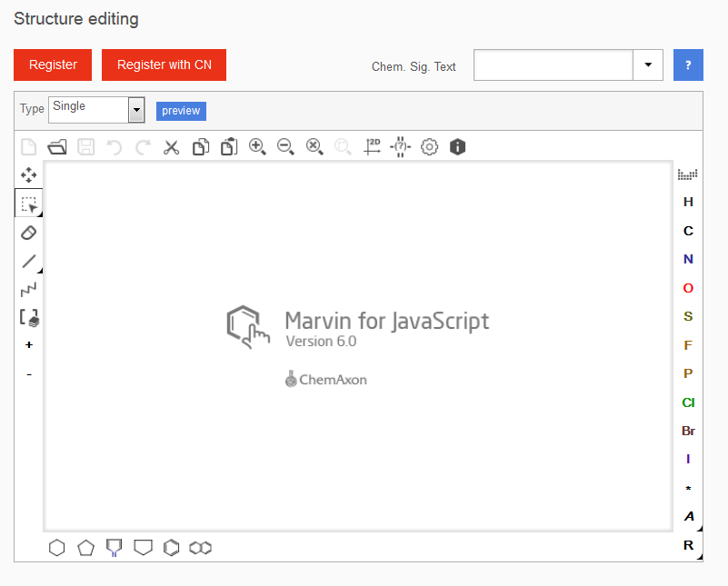Open a file with folder icon
The height and width of the screenshot is (586, 728).
click(57, 147)
